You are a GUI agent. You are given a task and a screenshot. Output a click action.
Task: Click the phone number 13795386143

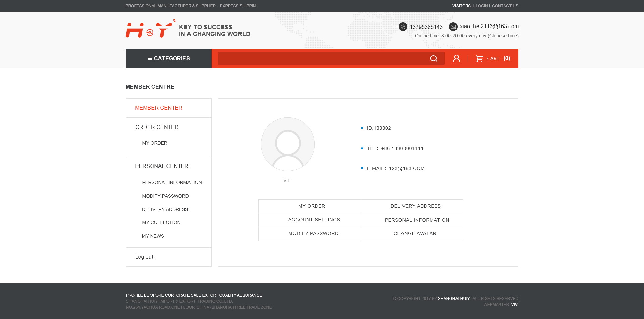click(x=426, y=27)
